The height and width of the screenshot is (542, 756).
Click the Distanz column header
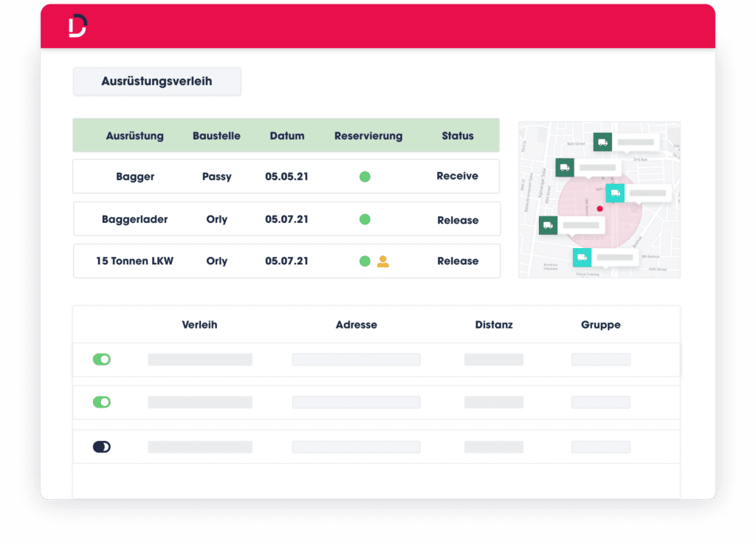(x=494, y=325)
